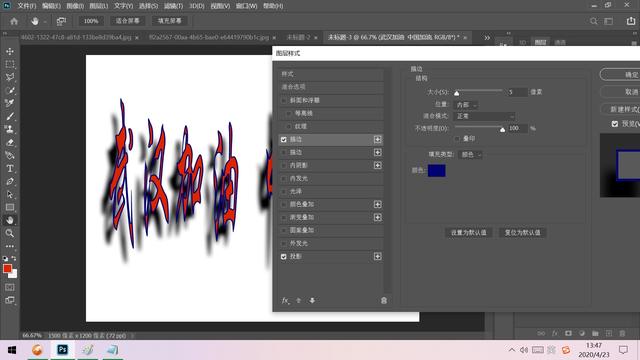Open the search magnifier in options bar

point(594,21)
